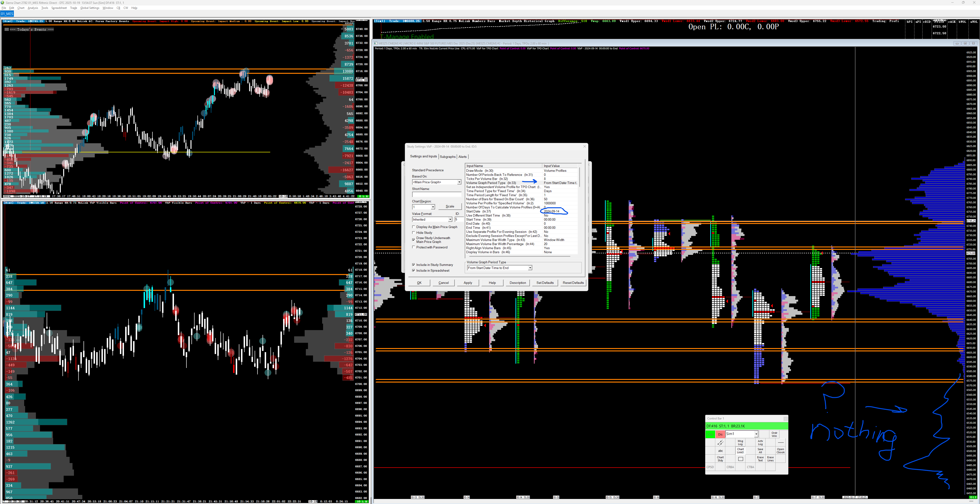Image resolution: width=980 pixels, height=504 pixels.
Task: Click Erase Lines in Control Bar
Action: [x=770, y=459]
